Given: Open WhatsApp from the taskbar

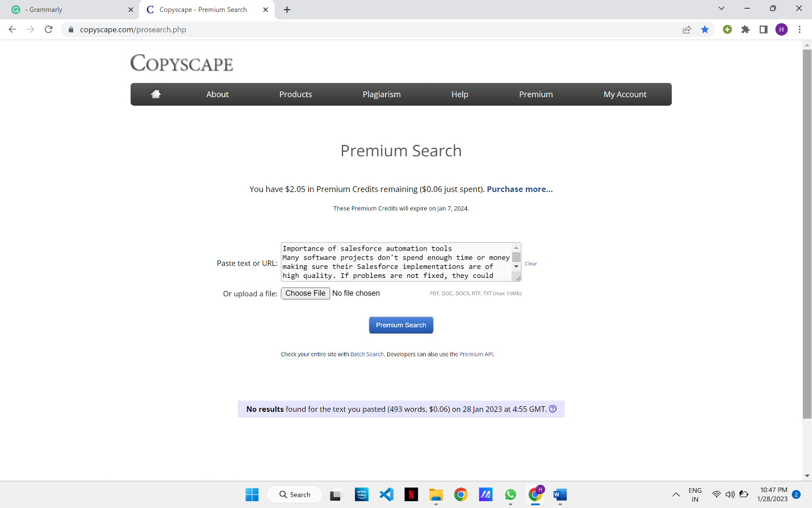Looking at the screenshot, I should tap(510, 495).
